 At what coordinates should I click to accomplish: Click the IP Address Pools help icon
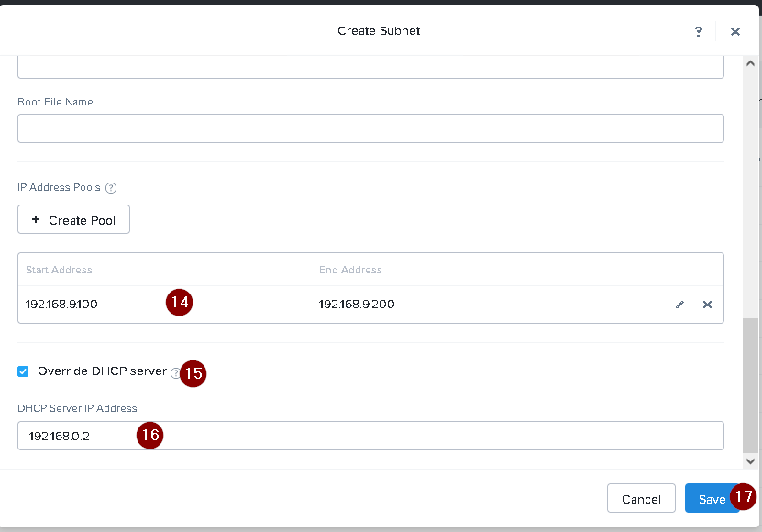tap(111, 188)
